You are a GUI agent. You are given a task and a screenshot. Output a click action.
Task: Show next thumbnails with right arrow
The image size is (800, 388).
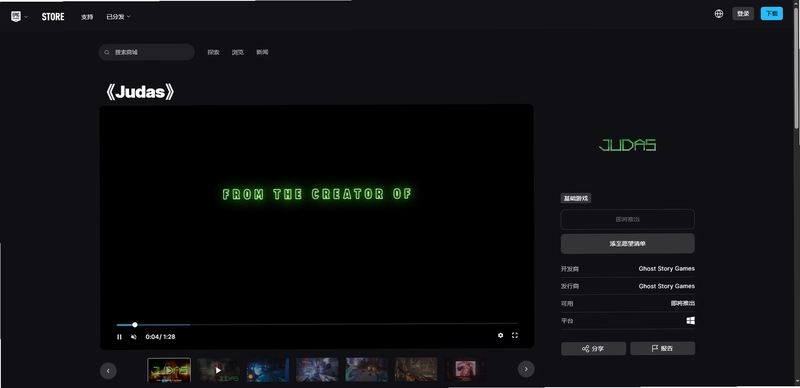[x=526, y=369]
